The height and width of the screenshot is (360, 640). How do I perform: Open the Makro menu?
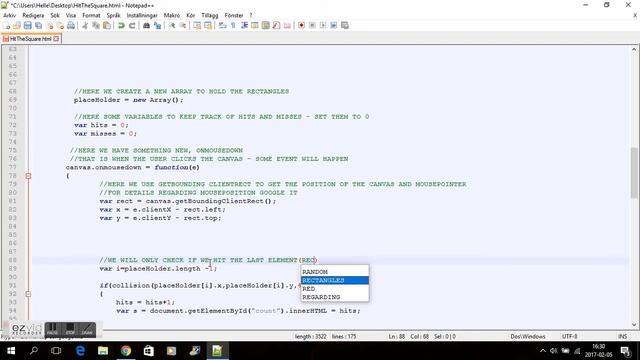(x=171, y=15)
